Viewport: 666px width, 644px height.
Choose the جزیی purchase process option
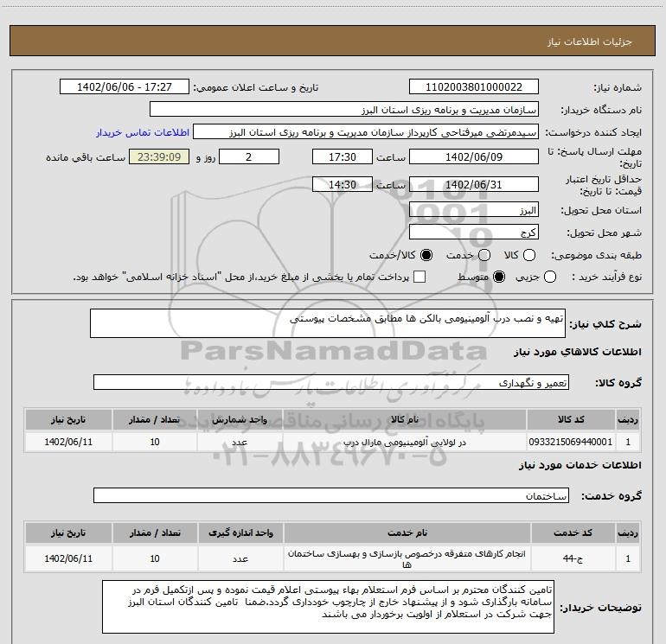(x=550, y=277)
